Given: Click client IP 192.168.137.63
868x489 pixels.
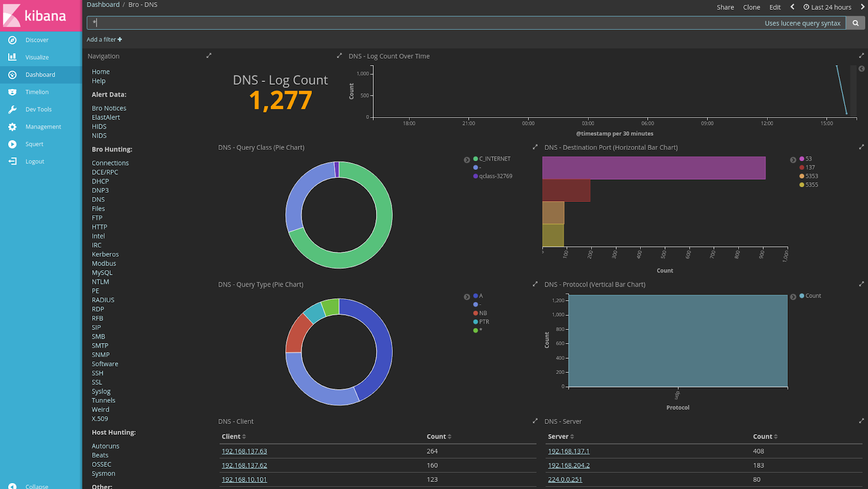Looking at the screenshot, I should click(244, 451).
